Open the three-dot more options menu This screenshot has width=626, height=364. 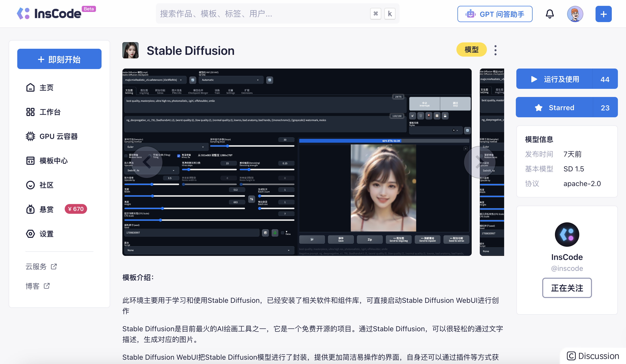(495, 50)
